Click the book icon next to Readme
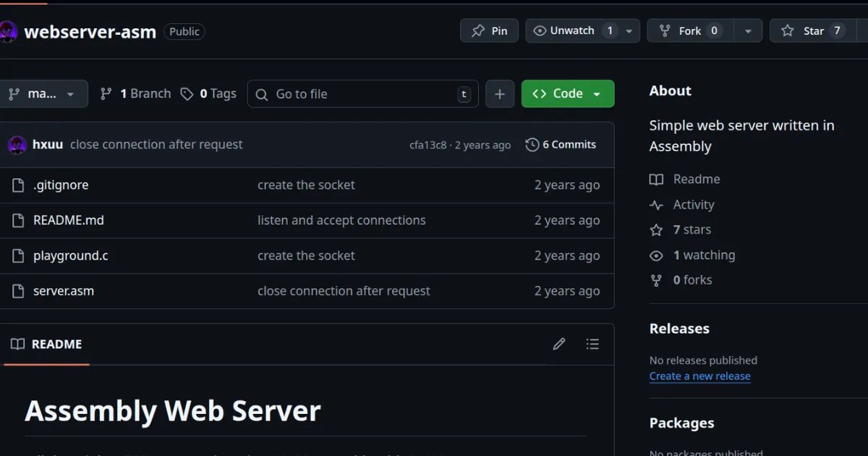Screen dimensions: 868x456 [656, 180]
